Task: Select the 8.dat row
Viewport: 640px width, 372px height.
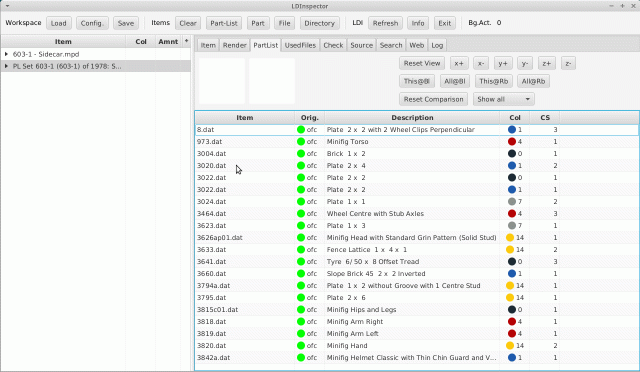Action: click(x=417, y=129)
